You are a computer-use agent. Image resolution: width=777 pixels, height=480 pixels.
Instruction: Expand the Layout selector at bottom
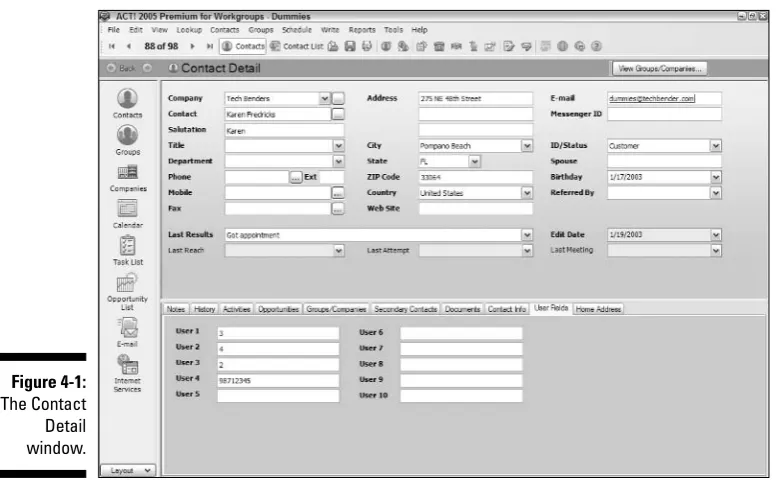(x=128, y=470)
